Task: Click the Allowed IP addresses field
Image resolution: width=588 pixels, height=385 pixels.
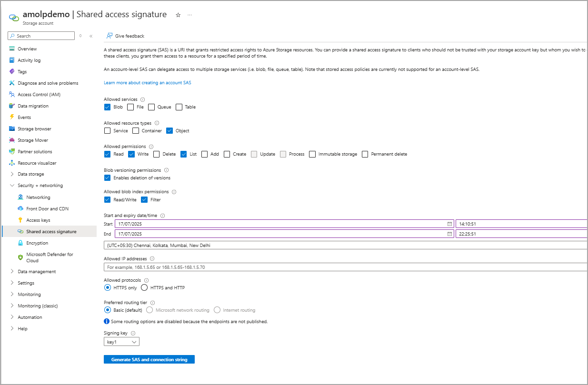Action: (346, 267)
